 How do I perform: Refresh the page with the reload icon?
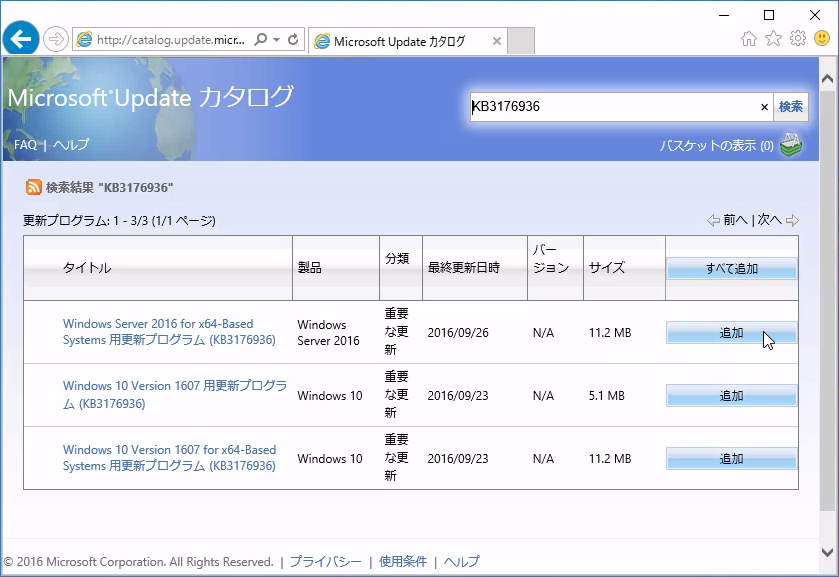293,40
